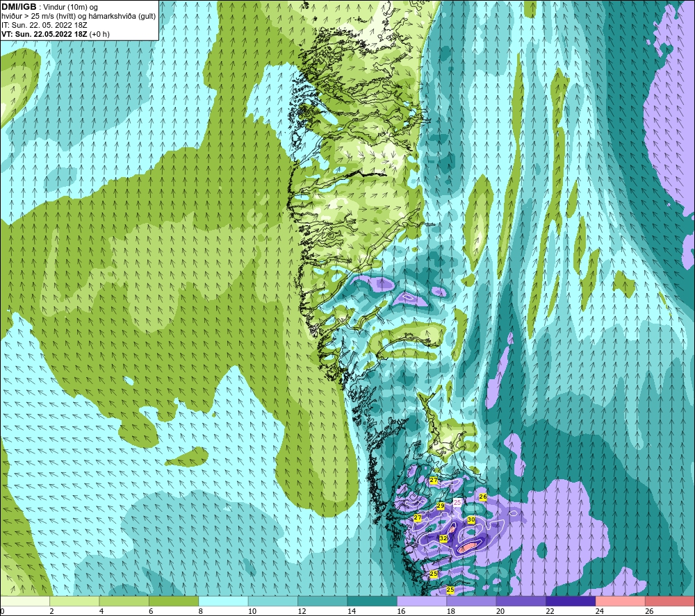Click the 12–14 m/s teal legend swatch

pyautogui.click(x=322, y=601)
